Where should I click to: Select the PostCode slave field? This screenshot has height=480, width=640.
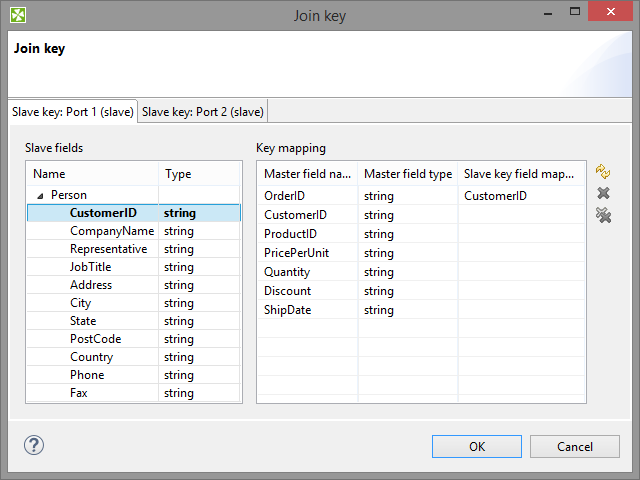coord(95,339)
